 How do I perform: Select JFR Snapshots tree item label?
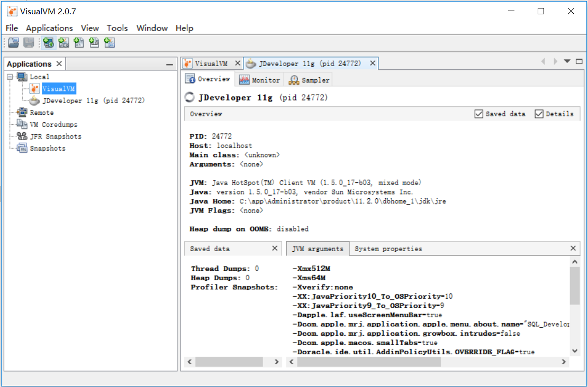56,137
